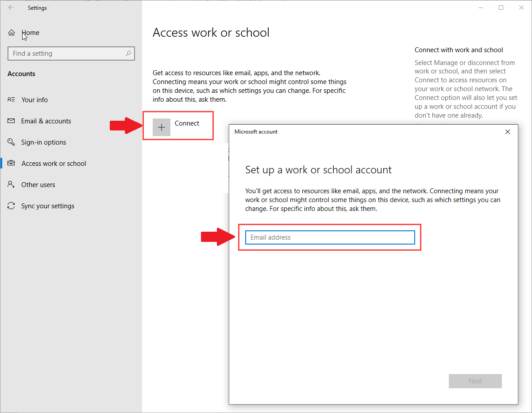Click the search magnifier in Find a setting
532x413 pixels.
pos(128,53)
